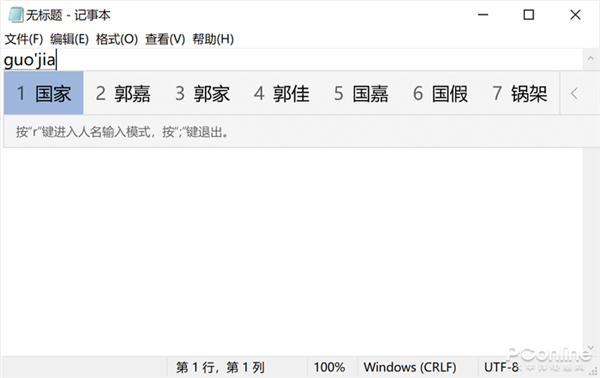The image size is (600, 378).
Task: Click the candidate list page arrow
Action: 574,93
